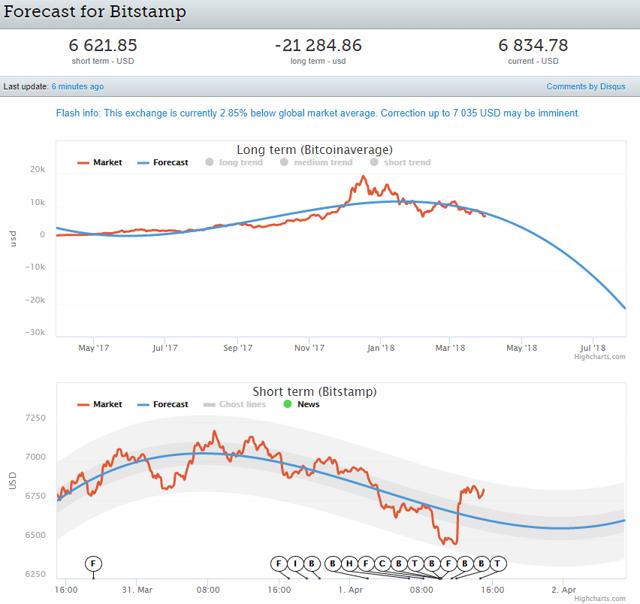Enable the short trend legend item
Image resolution: width=640 pixels, height=604 pixels.
point(400,162)
